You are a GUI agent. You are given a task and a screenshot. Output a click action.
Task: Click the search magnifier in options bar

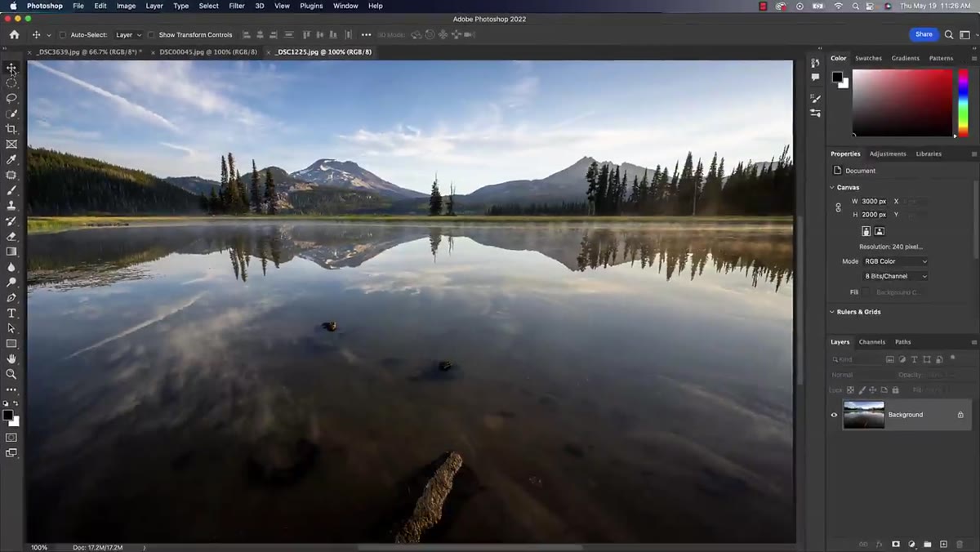point(949,35)
